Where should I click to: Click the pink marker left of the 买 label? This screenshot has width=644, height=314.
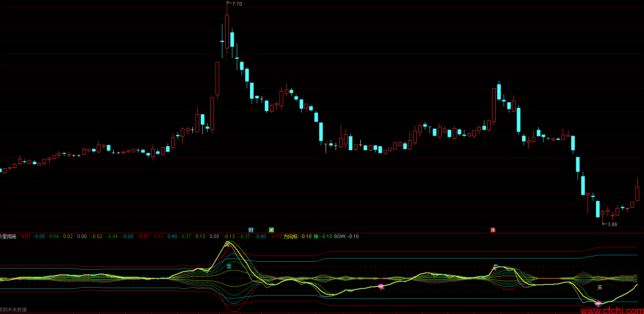(x=381, y=286)
